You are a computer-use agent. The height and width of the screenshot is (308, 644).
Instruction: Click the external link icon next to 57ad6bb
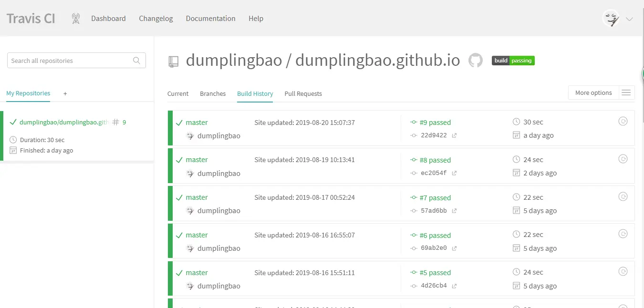(x=454, y=211)
